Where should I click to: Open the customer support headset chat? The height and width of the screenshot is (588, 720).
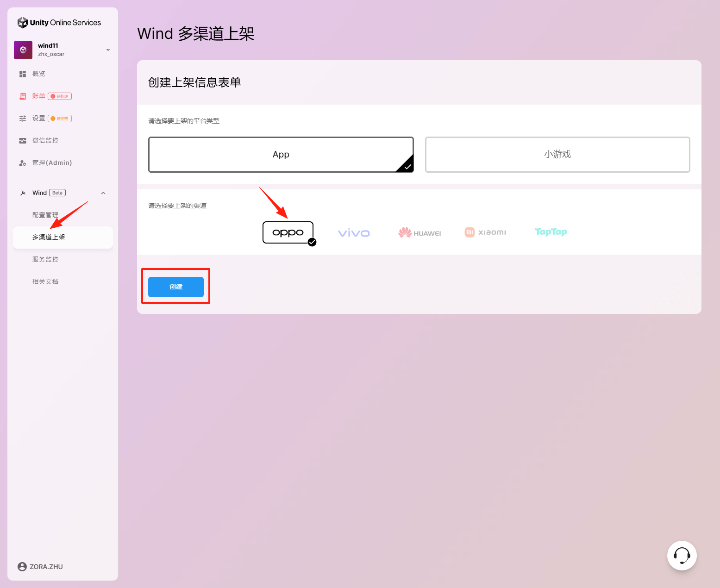pos(682,555)
